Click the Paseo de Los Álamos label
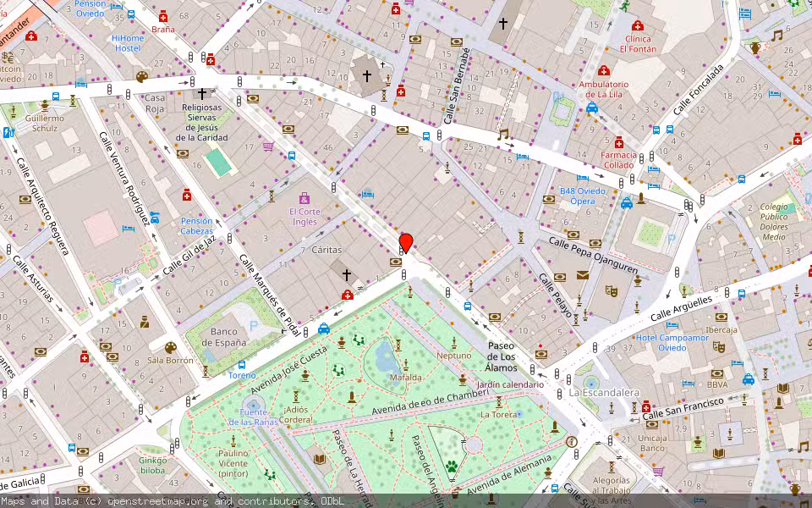 [501, 356]
